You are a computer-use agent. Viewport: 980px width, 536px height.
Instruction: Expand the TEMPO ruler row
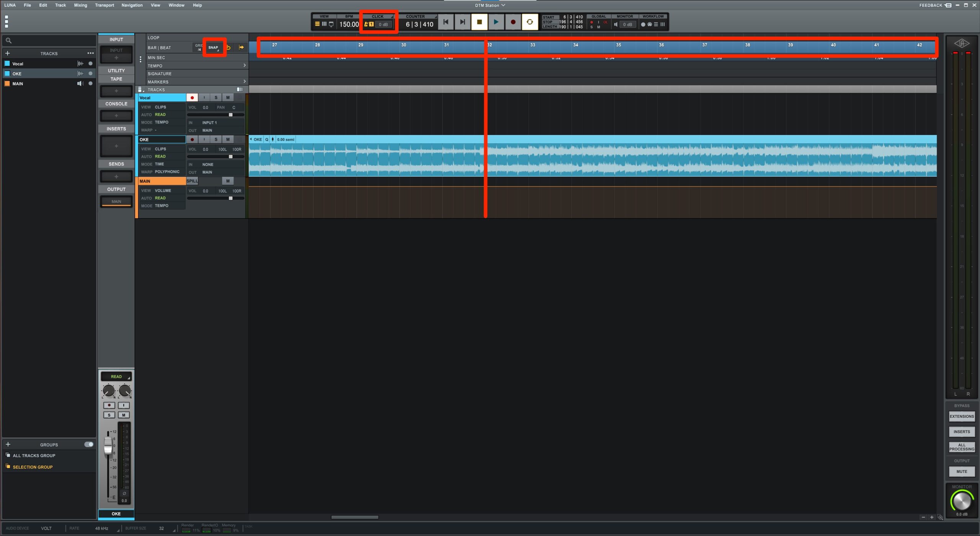click(245, 66)
